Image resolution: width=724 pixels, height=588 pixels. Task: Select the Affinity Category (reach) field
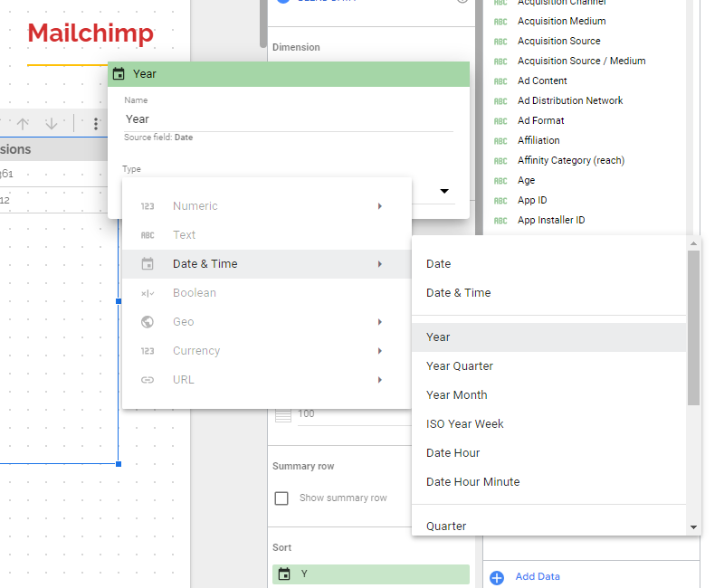571,160
